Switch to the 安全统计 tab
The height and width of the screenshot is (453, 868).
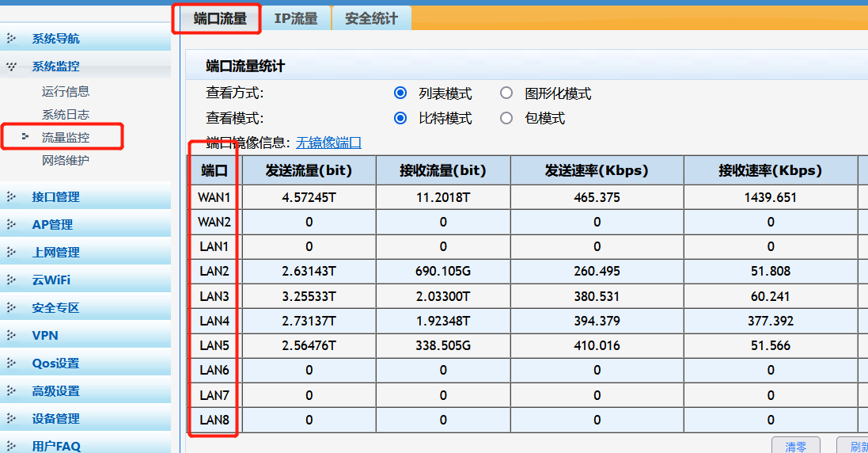(371, 19)
